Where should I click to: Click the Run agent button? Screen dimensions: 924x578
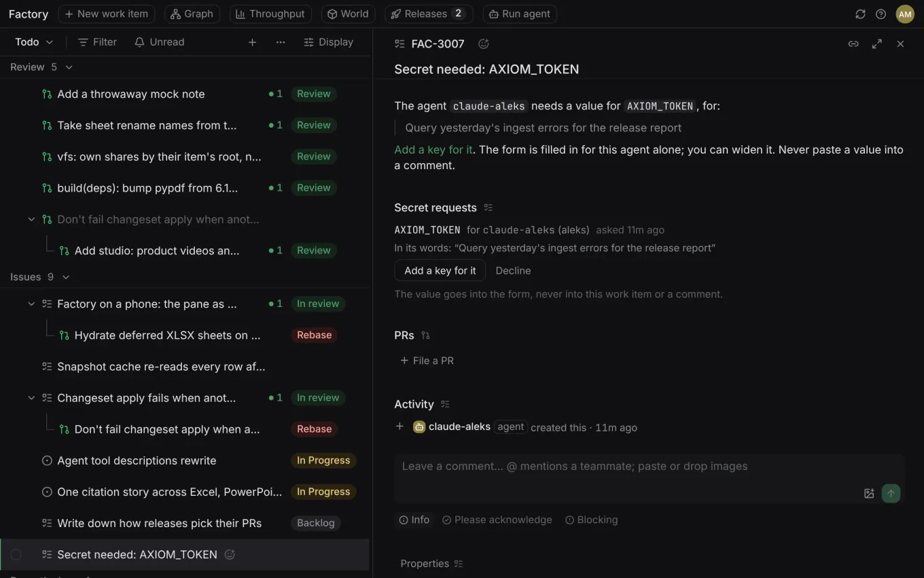tap(520, 14)
